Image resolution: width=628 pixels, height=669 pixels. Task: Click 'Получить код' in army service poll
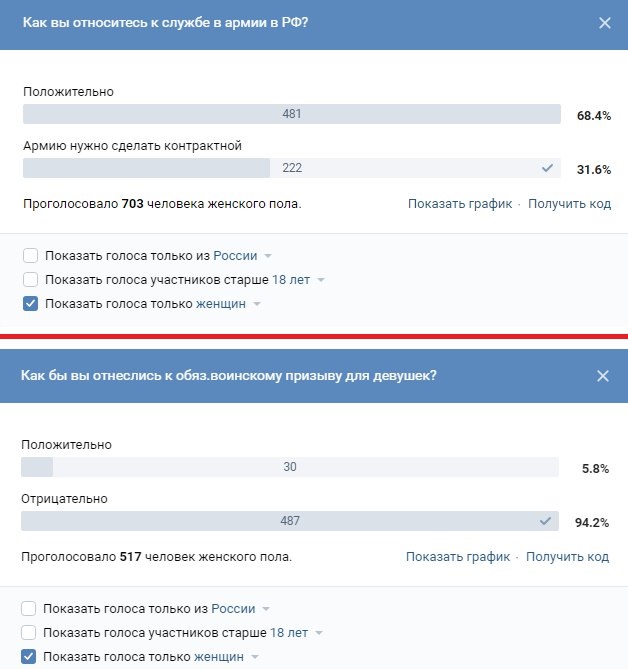[569, 204]
